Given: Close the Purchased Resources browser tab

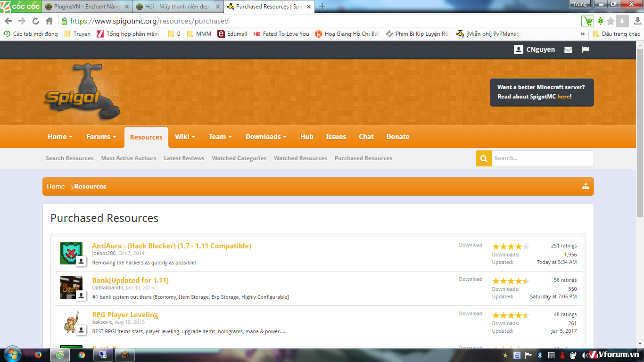Looking at the screenshot, I should pyautogui.click(x=309, y=7).
